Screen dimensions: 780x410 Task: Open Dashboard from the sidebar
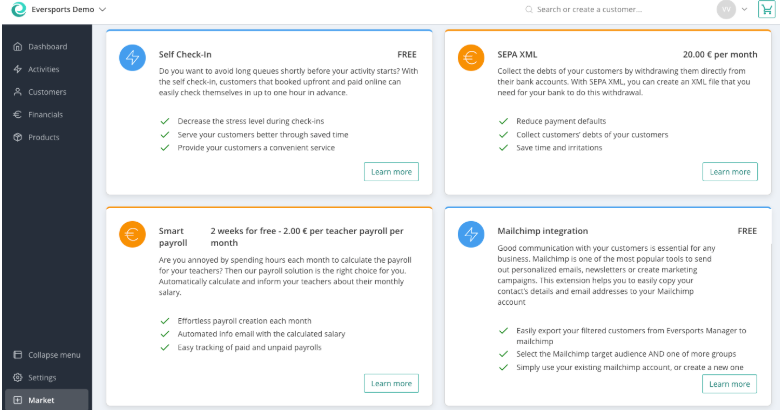[x=47, y=47]
